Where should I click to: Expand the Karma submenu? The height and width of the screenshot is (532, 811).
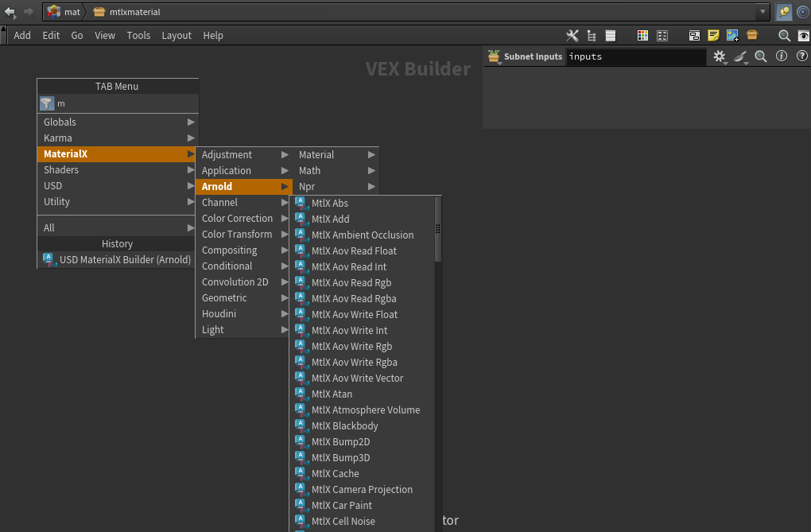pyautogui.click(x=118, y=138)
